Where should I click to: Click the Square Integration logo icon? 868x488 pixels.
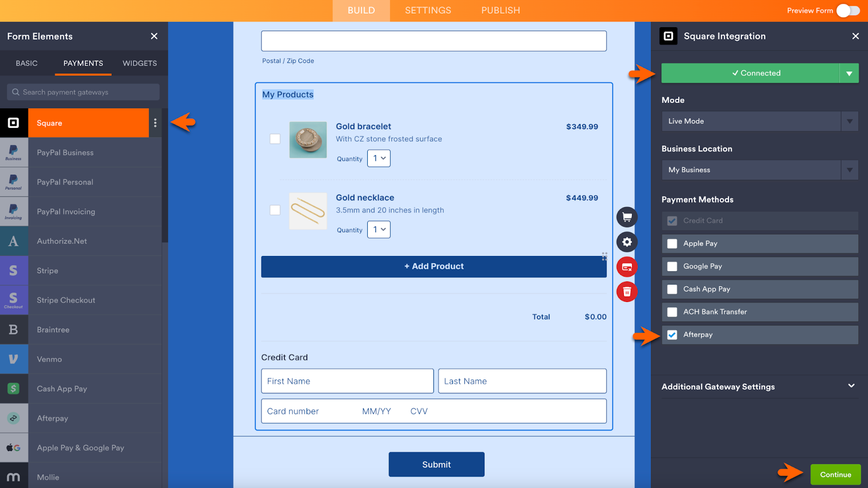pyautogui.click(x=668, y=36)
